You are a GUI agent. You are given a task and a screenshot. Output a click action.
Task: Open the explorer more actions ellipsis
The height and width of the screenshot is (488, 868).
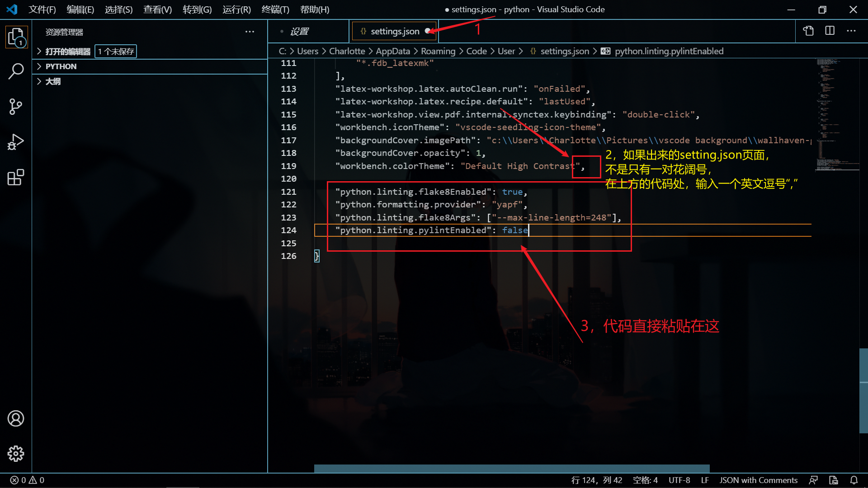click(250, 32)
